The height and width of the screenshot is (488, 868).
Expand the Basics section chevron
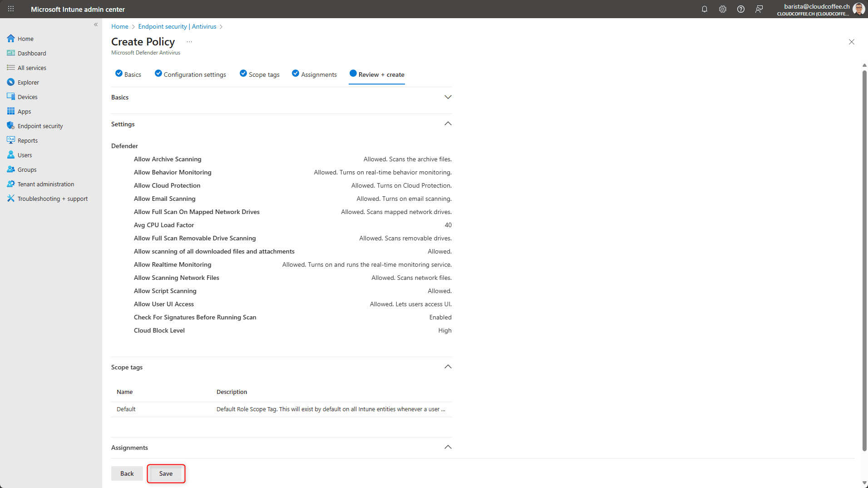[448, 97]
